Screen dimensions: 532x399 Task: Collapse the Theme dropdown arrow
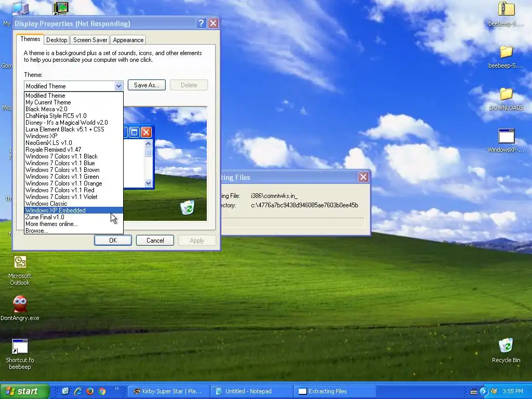click(x=118, y=86)
